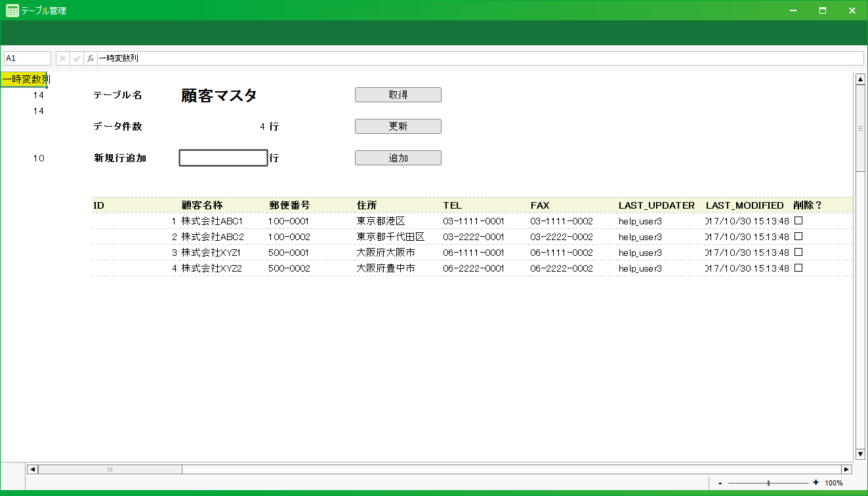This screenshot has height=496, width=868.
Task: Click the formula bar confirm checkmark icon
Action: (77, 58)
